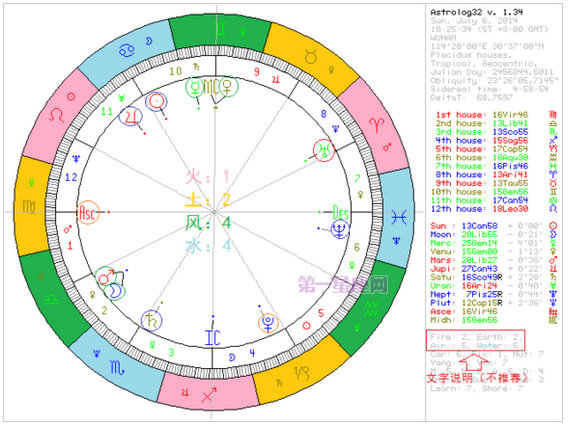Select the circled Jupiter glyph near house 11
Viewport: 568px width, 425px height.
point(130,116)
